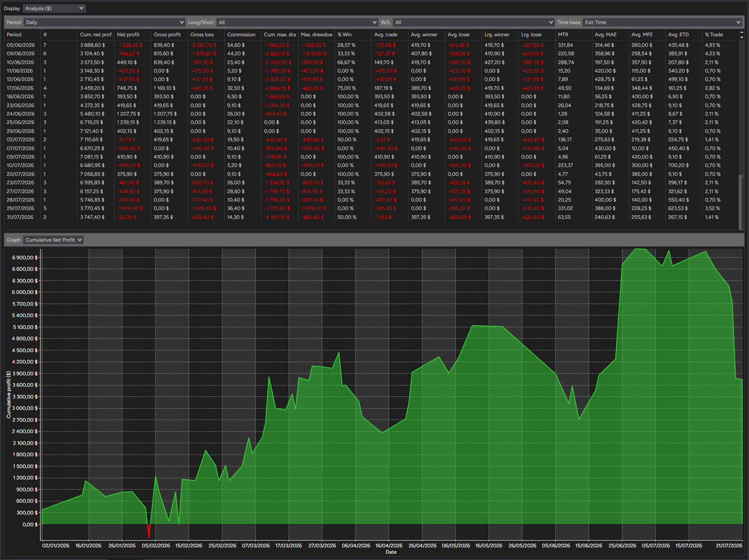749x560 pixels.
Task: Select the 12/06/2026 period row
Action: point(371,79)
